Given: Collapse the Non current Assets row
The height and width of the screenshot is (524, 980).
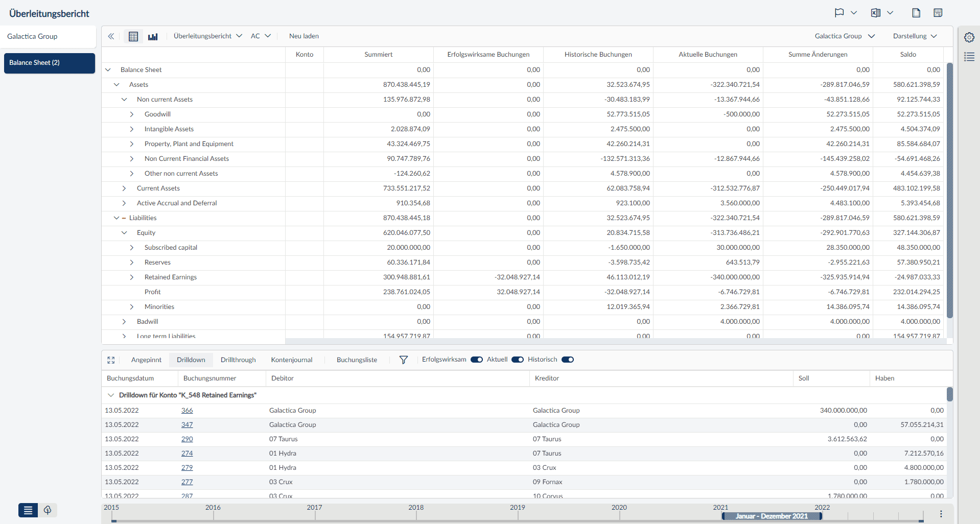Looking at the screenshot, I should click(x=124, y=100).
